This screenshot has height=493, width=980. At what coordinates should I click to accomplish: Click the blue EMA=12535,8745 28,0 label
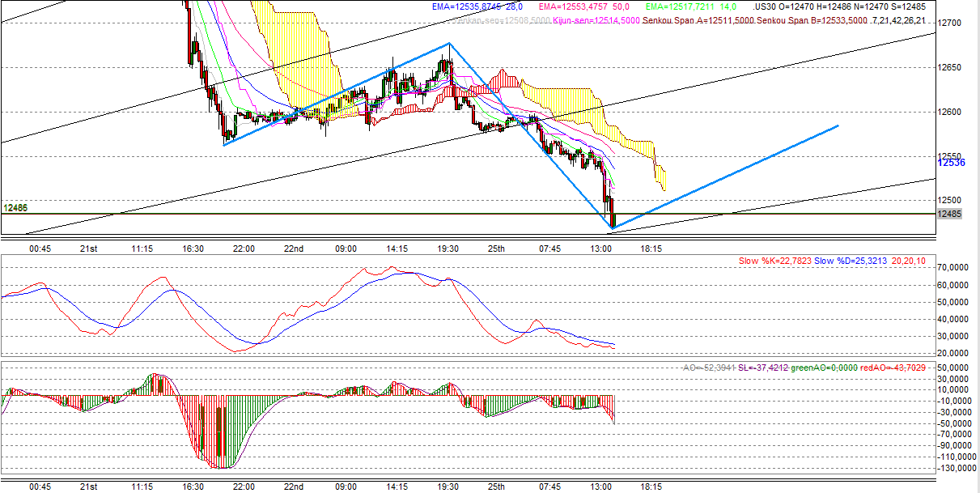coord(477,6)
